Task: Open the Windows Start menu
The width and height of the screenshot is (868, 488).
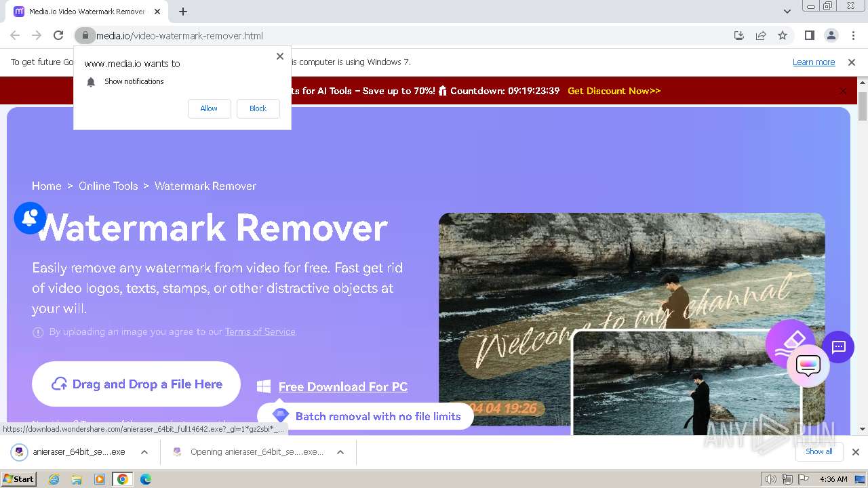Action: 18,479
